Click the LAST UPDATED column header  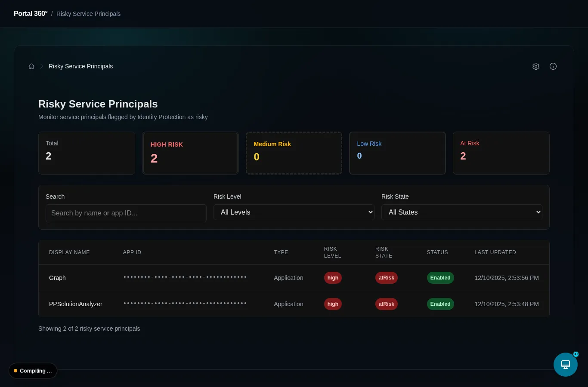(495, 252)
